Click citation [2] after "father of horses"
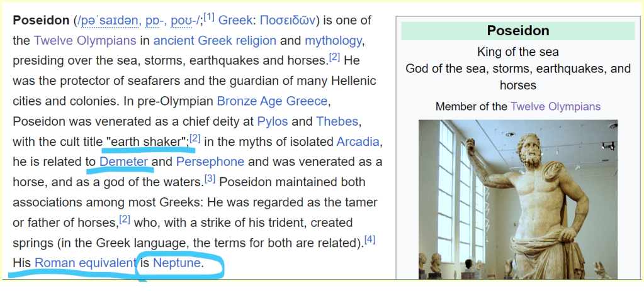This screenshot has height=291, width=644. pos(125,219)
